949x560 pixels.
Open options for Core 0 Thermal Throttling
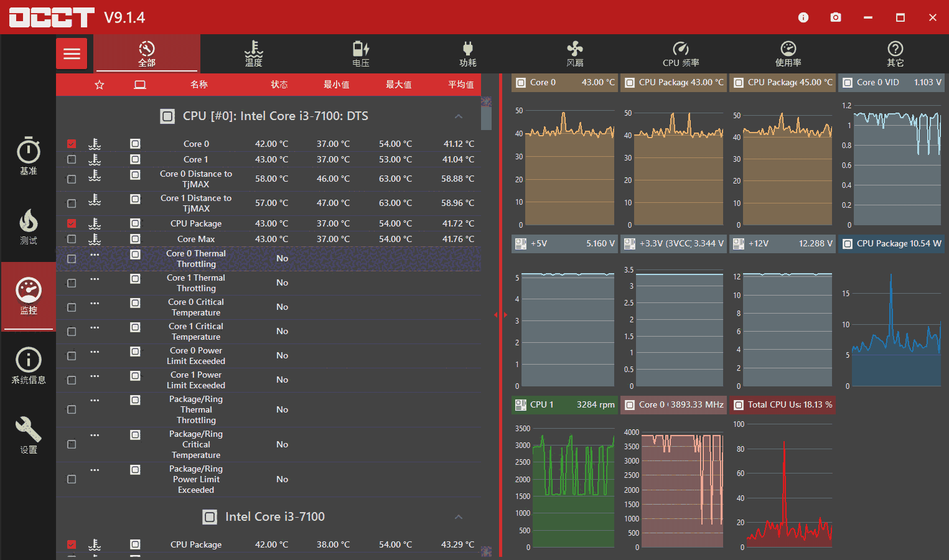(95, 254)
